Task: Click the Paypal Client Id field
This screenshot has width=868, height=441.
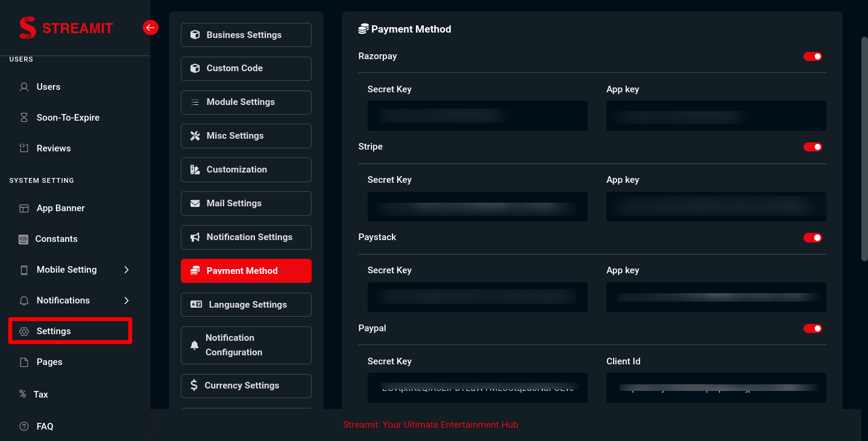Action: click(716, 388)
